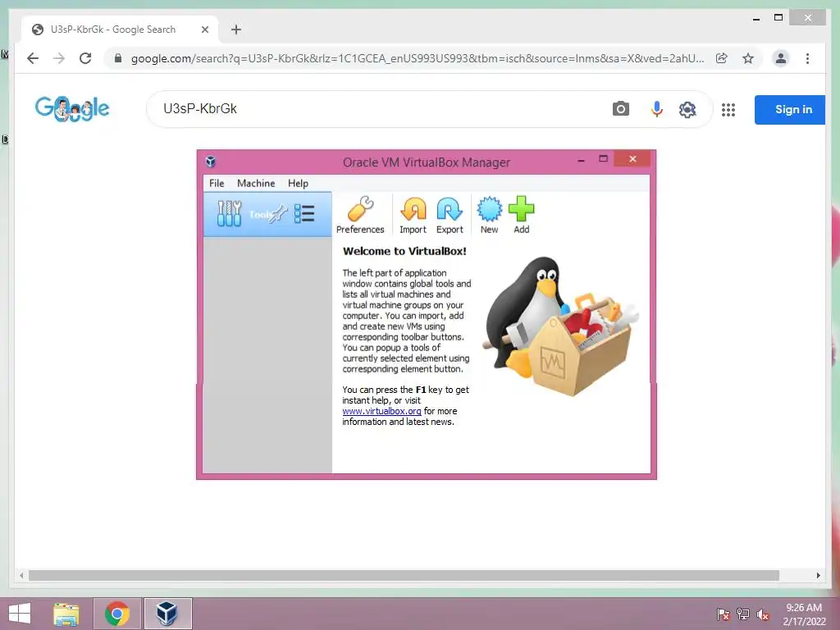Click the Import appliance icon
The image size is (840, 630).
(x=413, y=209)
